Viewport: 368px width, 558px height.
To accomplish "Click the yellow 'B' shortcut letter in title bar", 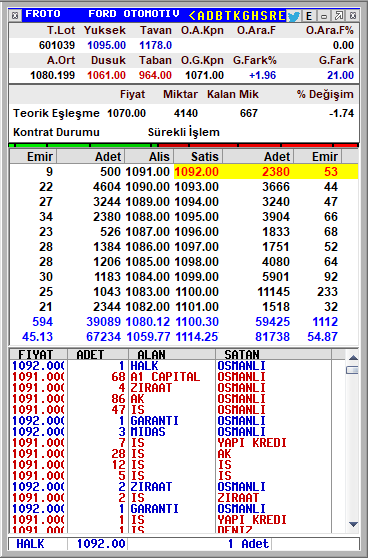I will (219, 16).
